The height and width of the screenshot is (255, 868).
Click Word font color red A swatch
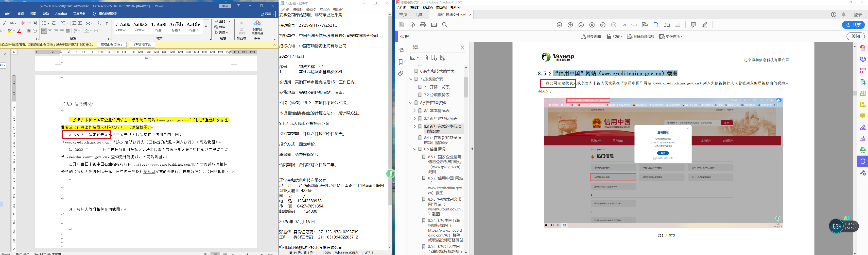[x=19, y=31]
